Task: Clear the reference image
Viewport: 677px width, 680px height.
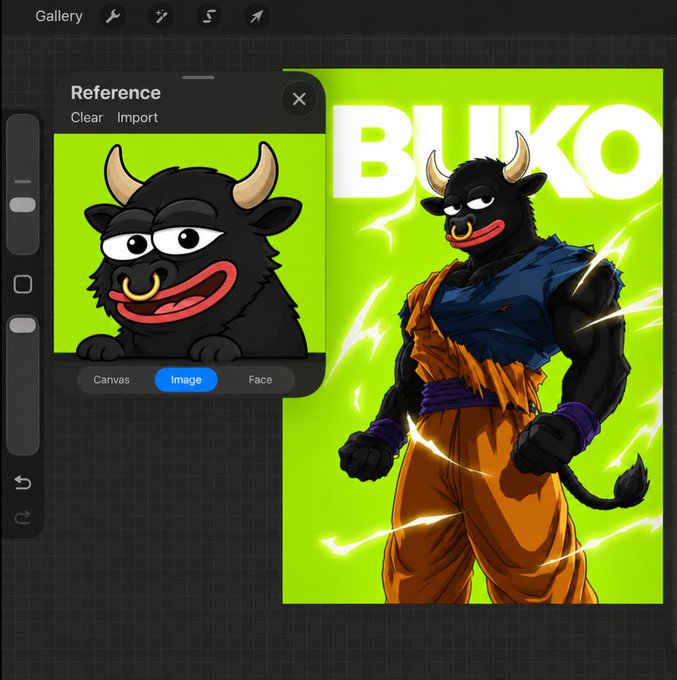Action: tap(87, 118)
